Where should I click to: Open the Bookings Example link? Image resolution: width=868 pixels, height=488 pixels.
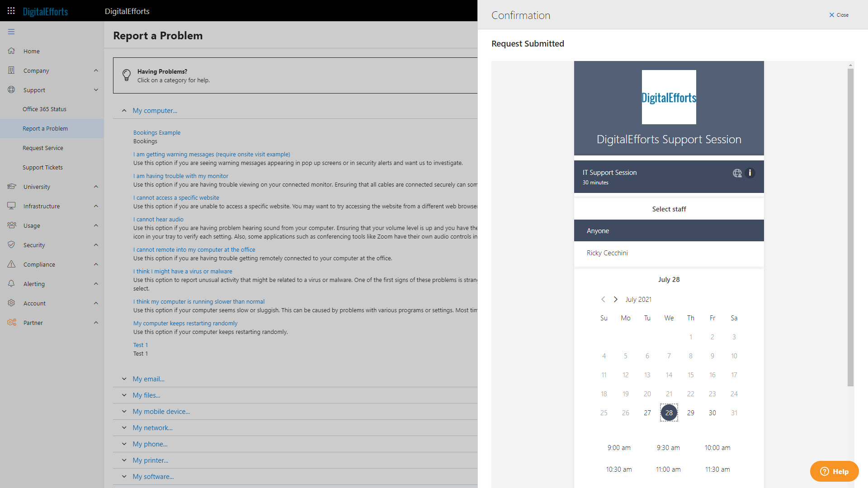pyautogui.click(x=157, y=132)
